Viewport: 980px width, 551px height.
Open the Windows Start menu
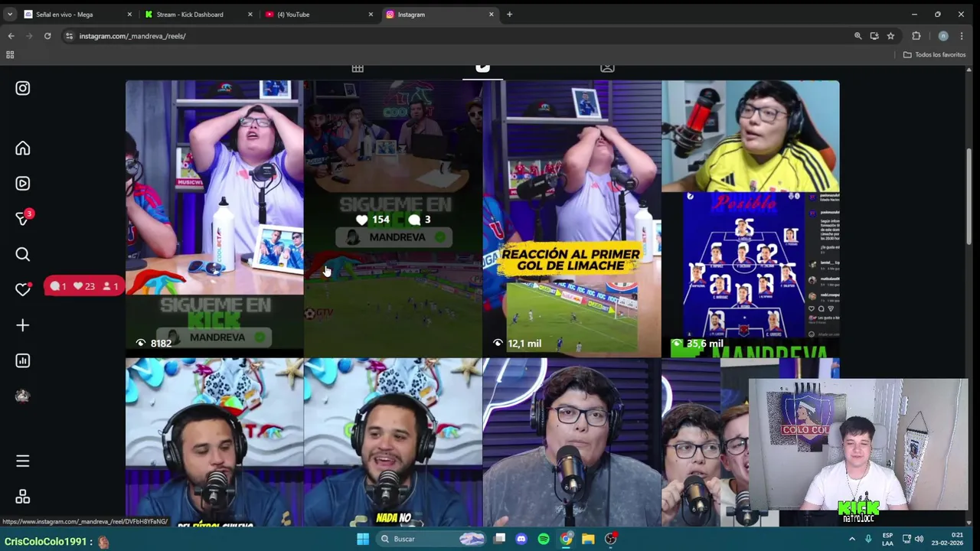363,539
